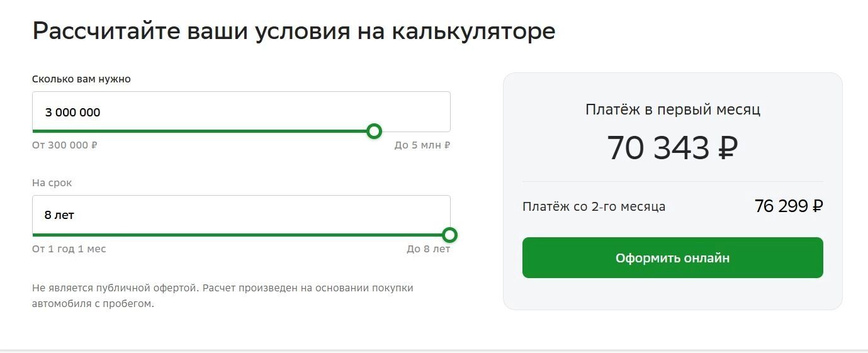Click the От 300 000 ₽ minimum label
This screenshot has width=868, height=353.
click(x=65, y=145)
